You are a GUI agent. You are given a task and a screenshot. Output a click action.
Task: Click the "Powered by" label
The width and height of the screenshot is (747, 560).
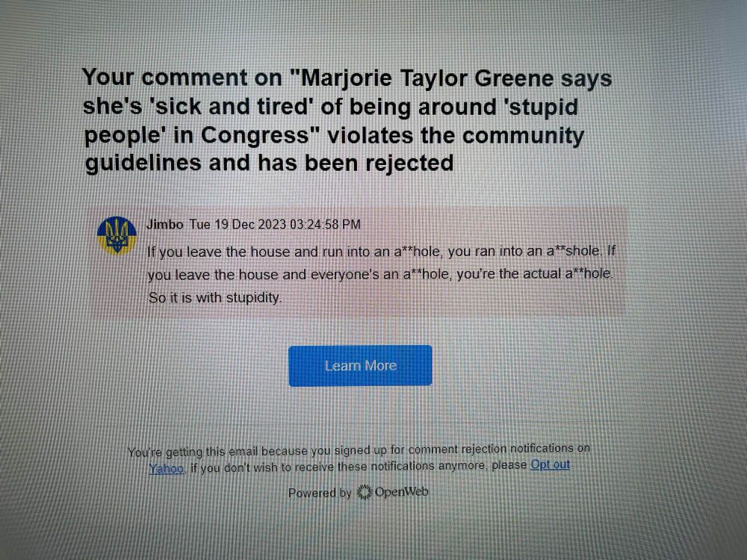coord(320,493)
